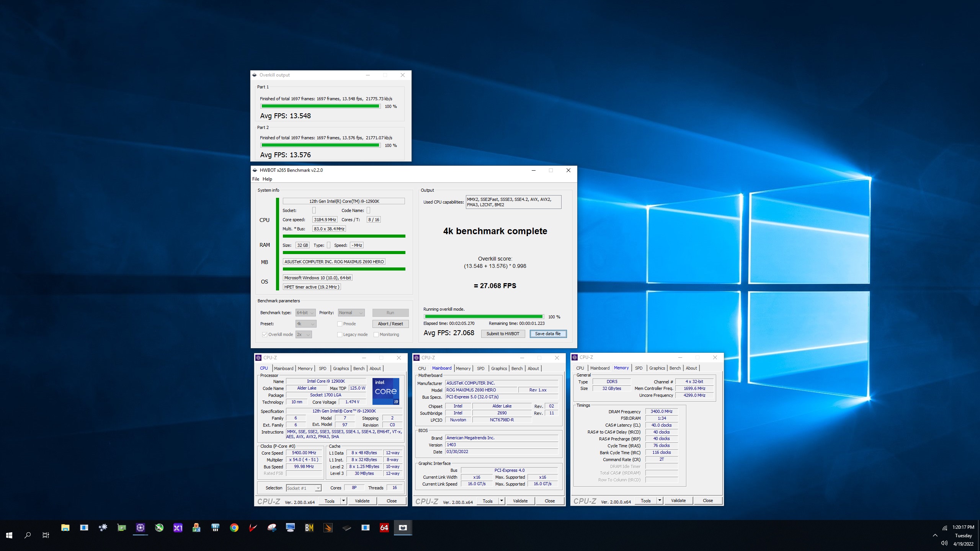Toggle the Overkill mode checkbox
The image size is (980, 551).
tap(265, 334)
